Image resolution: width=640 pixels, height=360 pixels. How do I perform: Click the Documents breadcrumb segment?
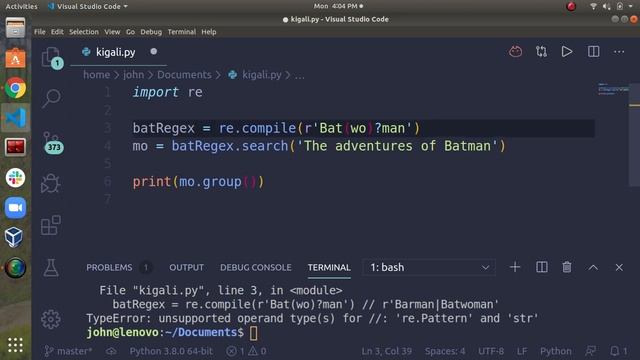tap(184, 75)
